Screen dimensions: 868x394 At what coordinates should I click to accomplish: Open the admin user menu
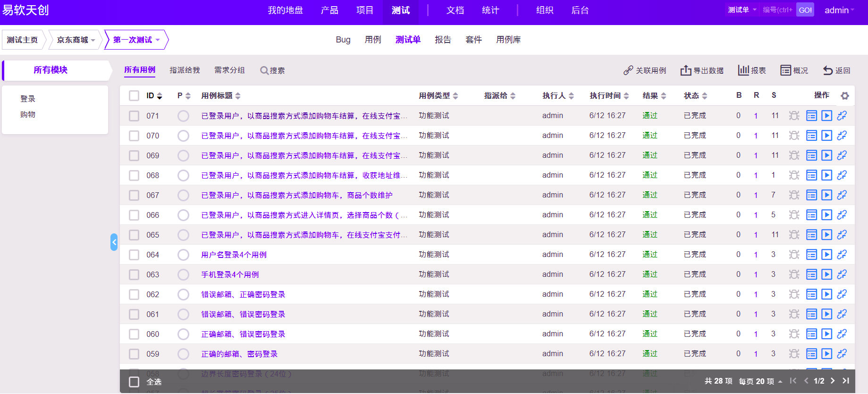[839, 10]
